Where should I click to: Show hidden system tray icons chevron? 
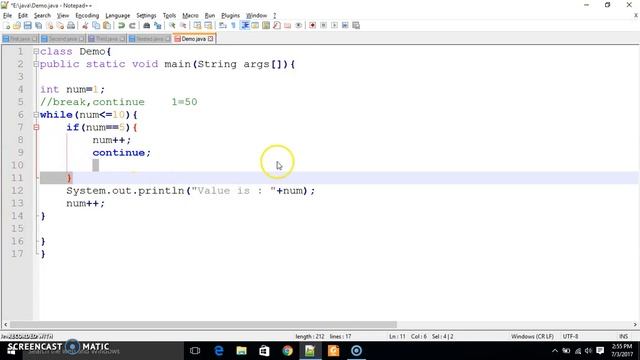555,351
